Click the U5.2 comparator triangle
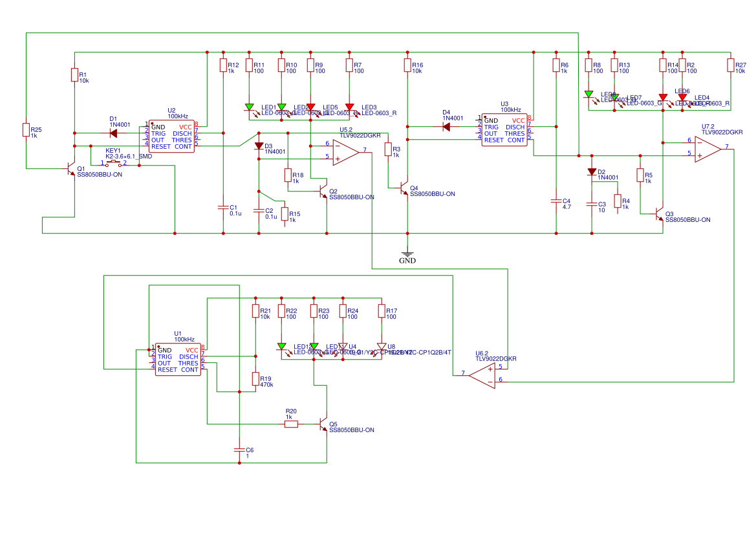 coord(346,153)
